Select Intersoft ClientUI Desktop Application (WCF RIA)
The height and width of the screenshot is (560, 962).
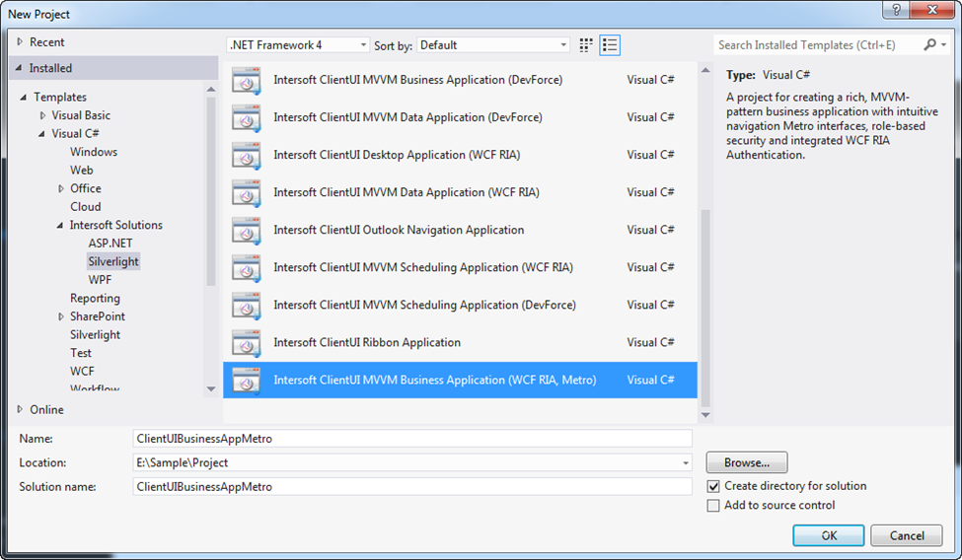[397, 155]
